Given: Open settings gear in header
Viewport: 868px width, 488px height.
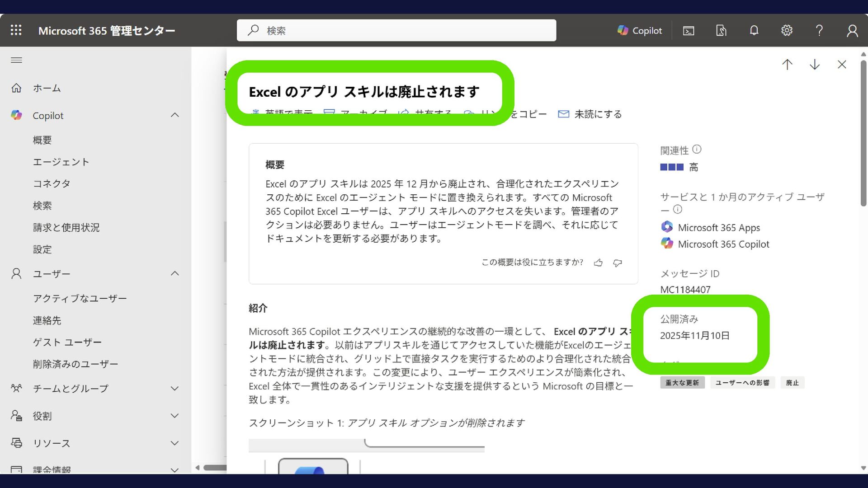Looking at the screenshot, I should click(787, 30).
